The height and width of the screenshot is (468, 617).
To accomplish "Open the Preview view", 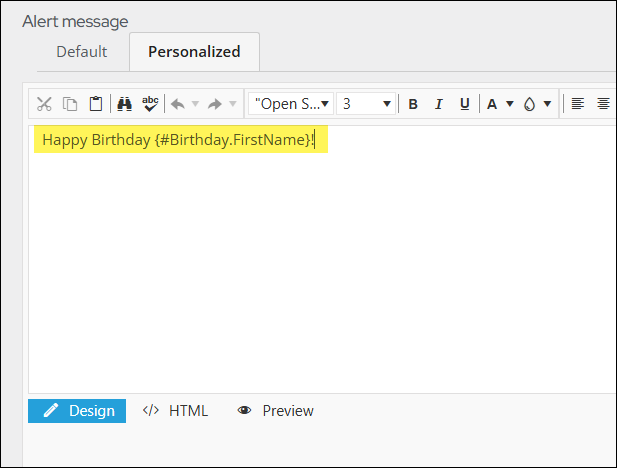I will (275, 411).
